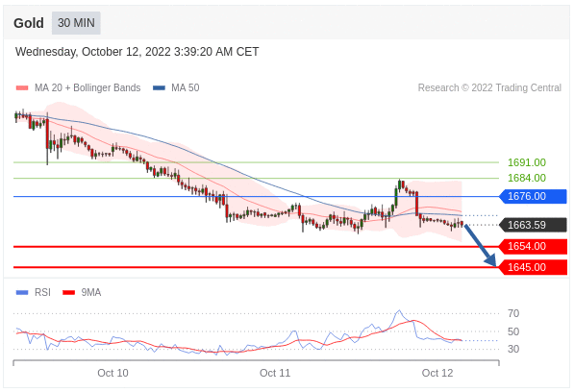Image resolution: width=574 pixels, height=392 pixels.
Task: Select the MA 20 + Bollinger Bands legend label
Action: pos(87,87)
